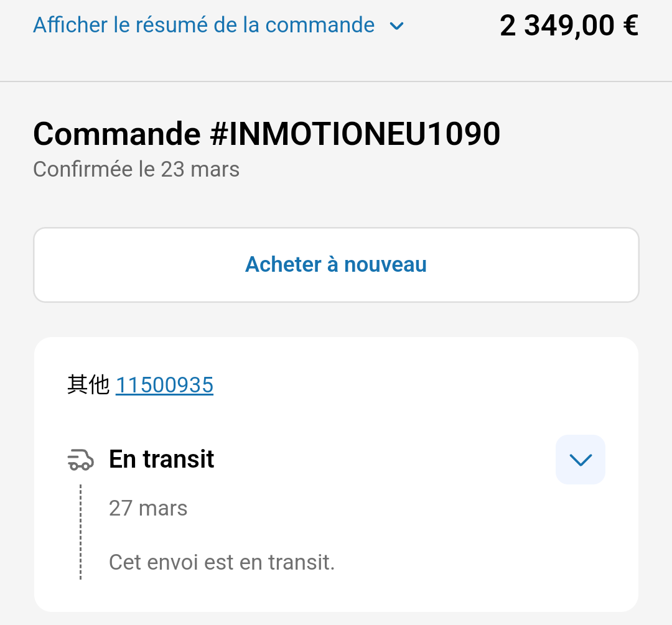Select the 2 349,00 € order total

pos(569,25)
